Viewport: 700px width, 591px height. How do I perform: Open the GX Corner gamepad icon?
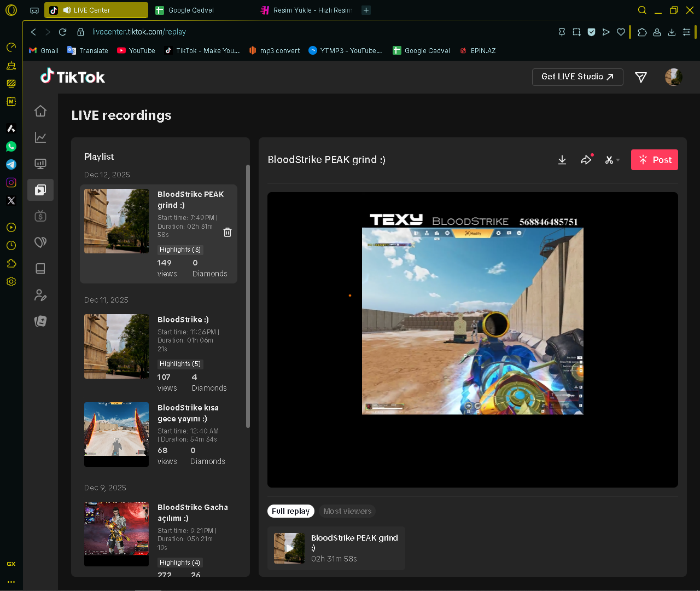[x=34, y=10]
